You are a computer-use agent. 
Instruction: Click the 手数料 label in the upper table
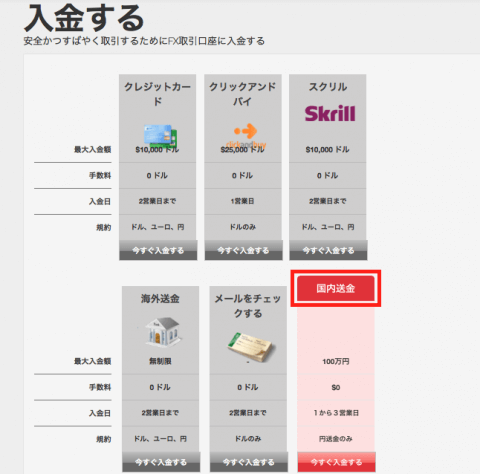tap(100, 175)
